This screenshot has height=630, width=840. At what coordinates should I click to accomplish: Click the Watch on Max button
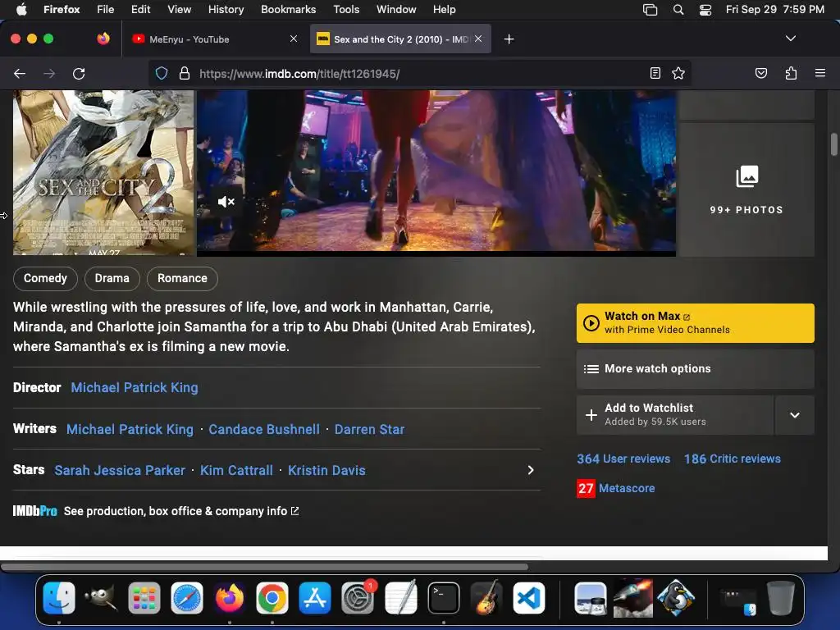(696, 323)
